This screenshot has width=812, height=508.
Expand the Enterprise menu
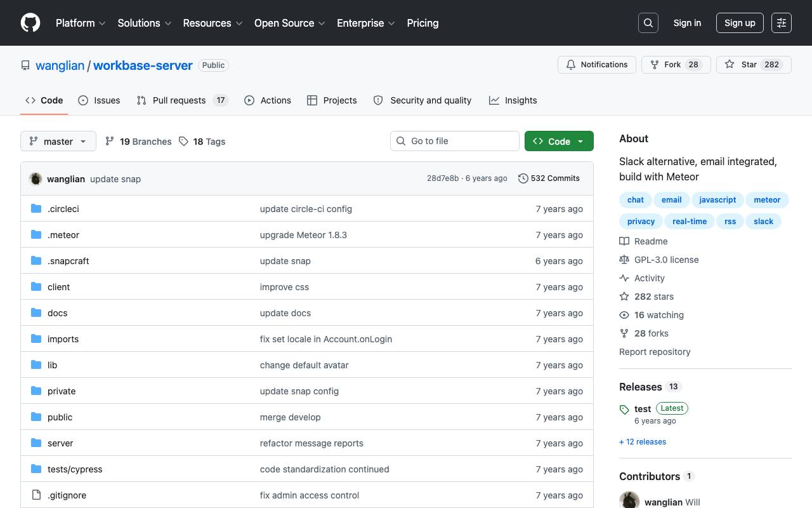[x=366, y=23]
